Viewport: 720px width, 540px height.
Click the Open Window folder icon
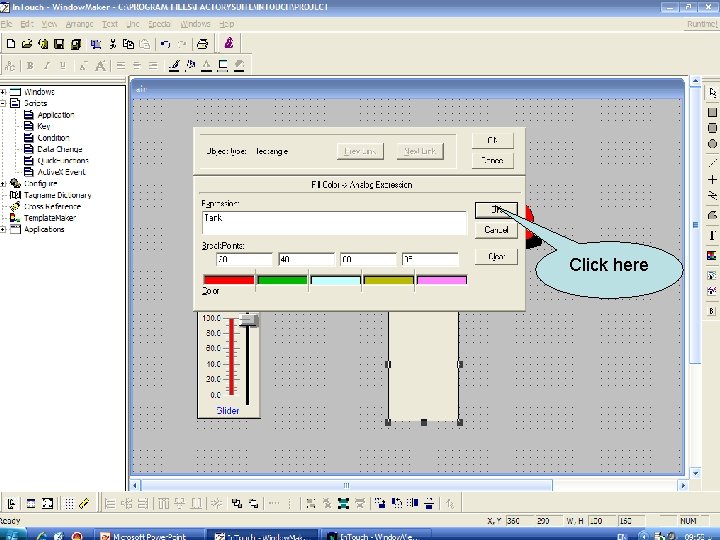tap(27, 44)
